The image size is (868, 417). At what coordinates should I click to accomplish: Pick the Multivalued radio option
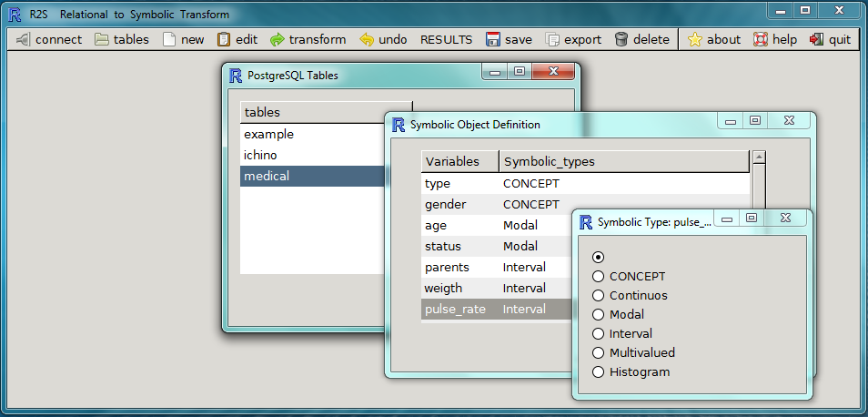tap(598, 353)
